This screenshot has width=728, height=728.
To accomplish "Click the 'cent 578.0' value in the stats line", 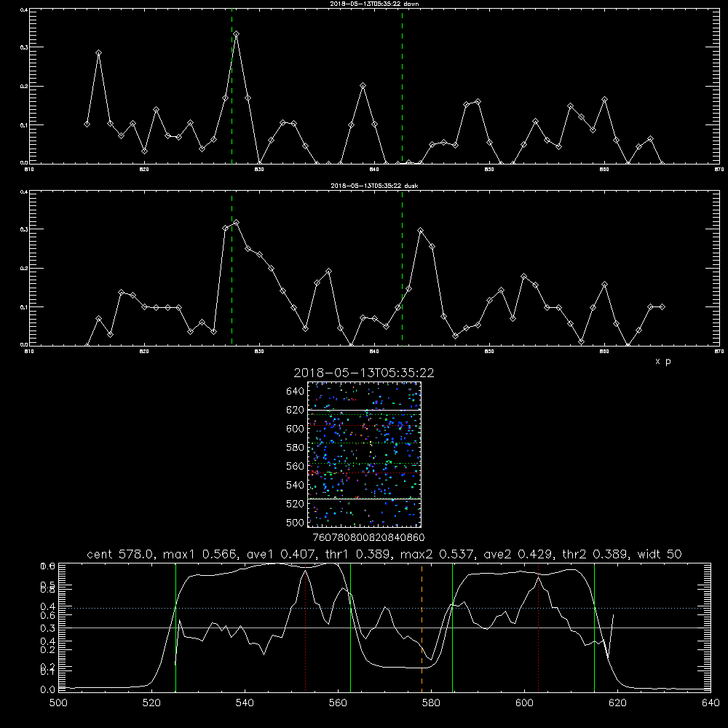I will (x=122, y=554).
